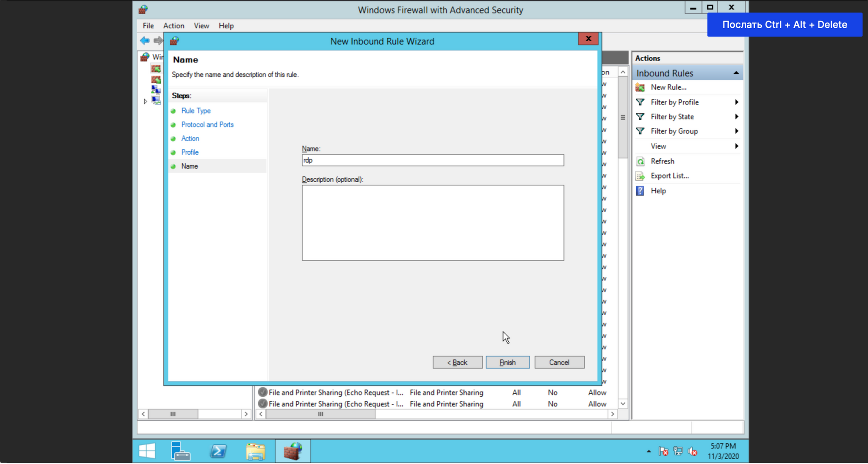868x464 pixels.
Task: Go to the Protocol and Ports step
Action: click(207, 124)
